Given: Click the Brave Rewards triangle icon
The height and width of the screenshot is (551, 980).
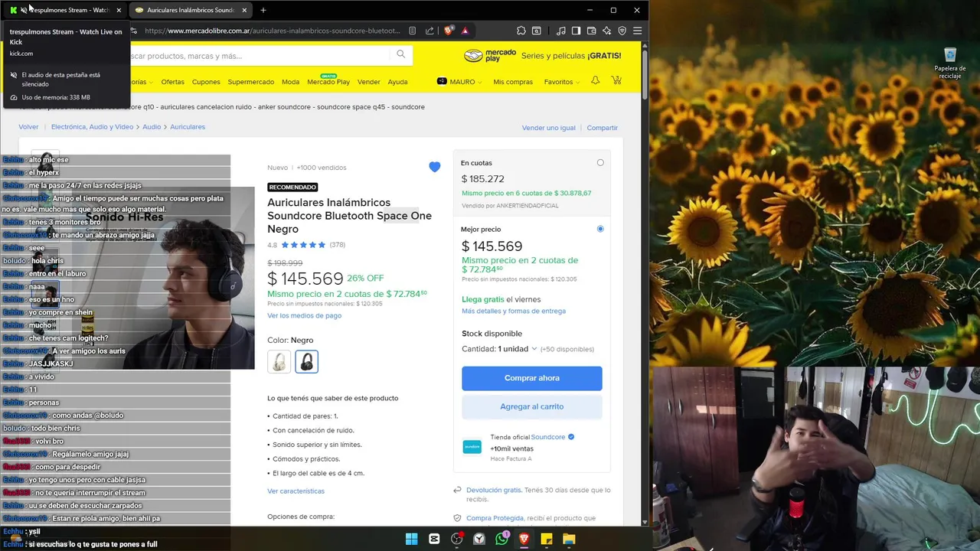Looking at the screenshot, I should point(465,31).
